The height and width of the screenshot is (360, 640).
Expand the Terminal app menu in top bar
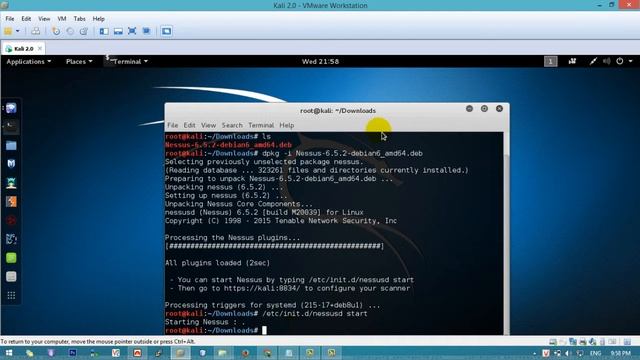tap(127, 62)
